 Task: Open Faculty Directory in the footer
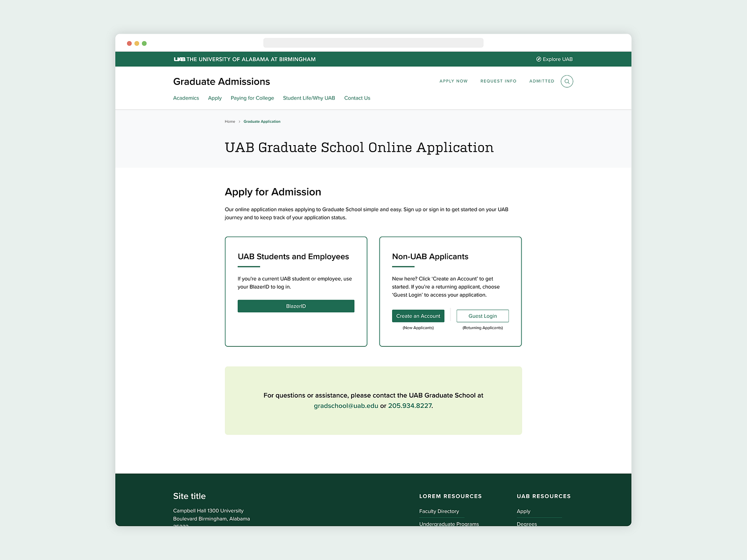[x=439, y=511]
